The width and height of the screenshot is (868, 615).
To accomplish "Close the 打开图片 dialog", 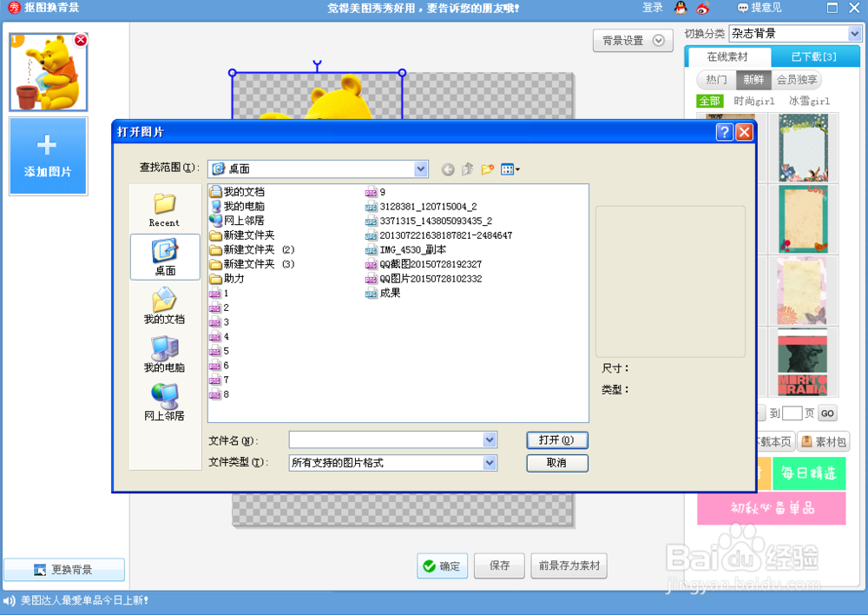I will click(x=744, y=132).
